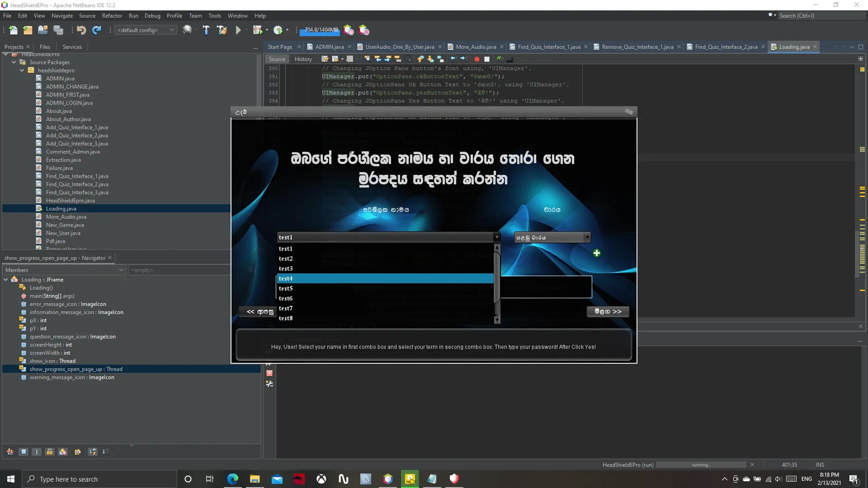
Task: Click the Open Project folder icon
Action: 43,30
